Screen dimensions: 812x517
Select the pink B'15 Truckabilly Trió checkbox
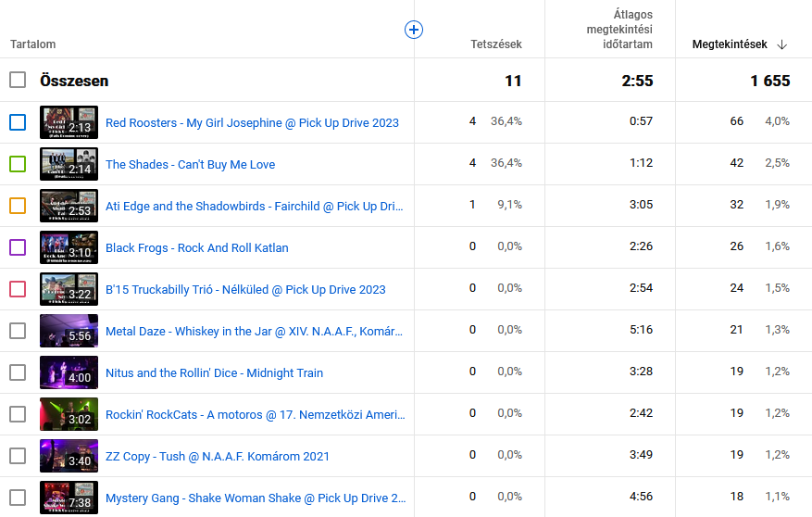tap(18, 289)
